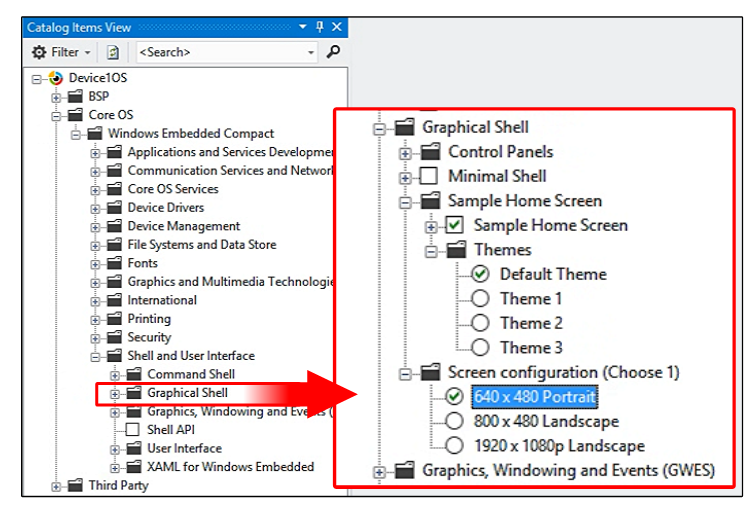Select 1920 x 1080p Landscape radio button
Viewport: 745px width, 522px height.
(x=455, y=446)
